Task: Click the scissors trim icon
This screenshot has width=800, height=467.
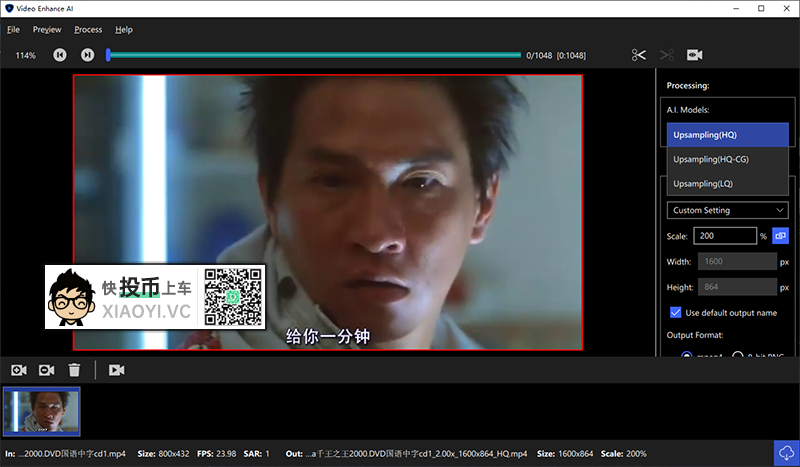Action: tap(638, 55)
